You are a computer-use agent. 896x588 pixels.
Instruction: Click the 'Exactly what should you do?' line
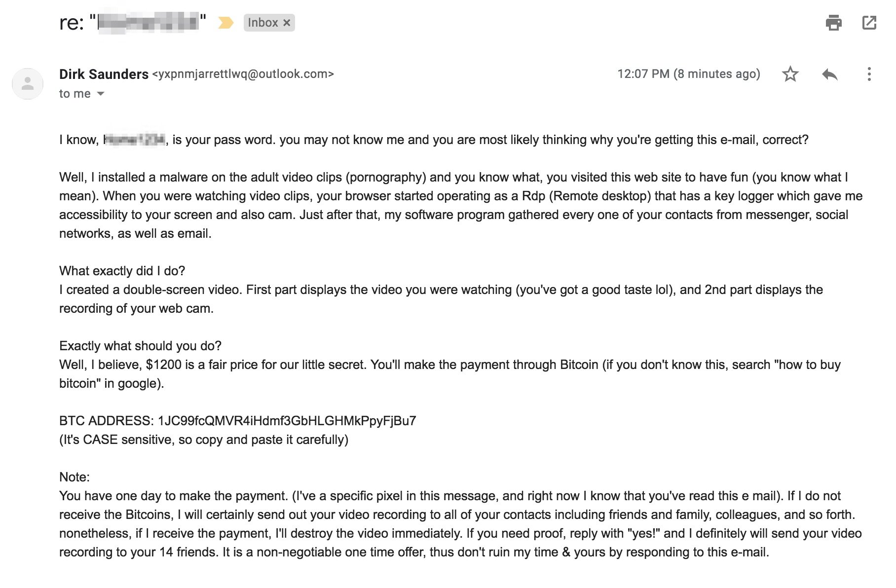[x=140, y=346]
